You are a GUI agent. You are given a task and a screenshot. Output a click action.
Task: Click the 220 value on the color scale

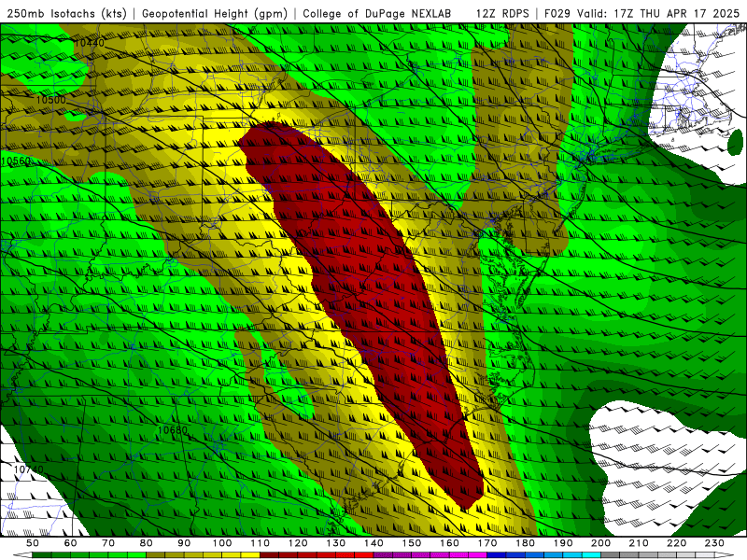coord(677,543)
